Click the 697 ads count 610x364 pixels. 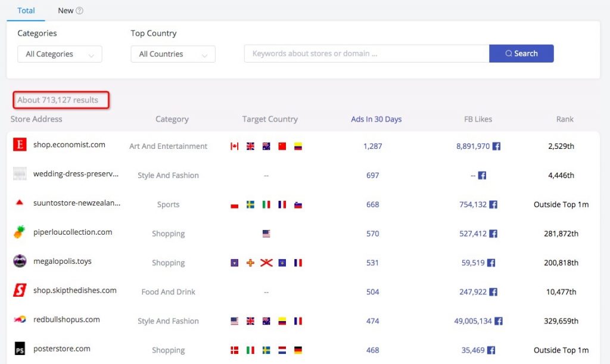pyautogui.click(x=373, y=175)
